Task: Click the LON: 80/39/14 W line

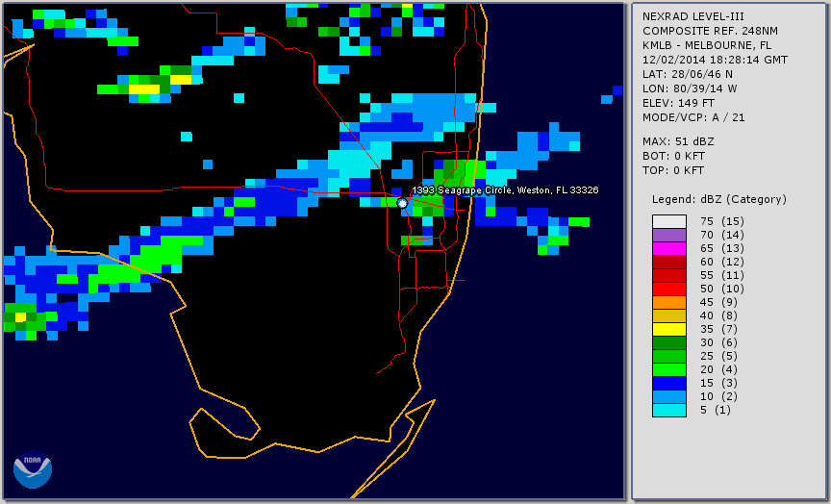Action: pos(690,88)
